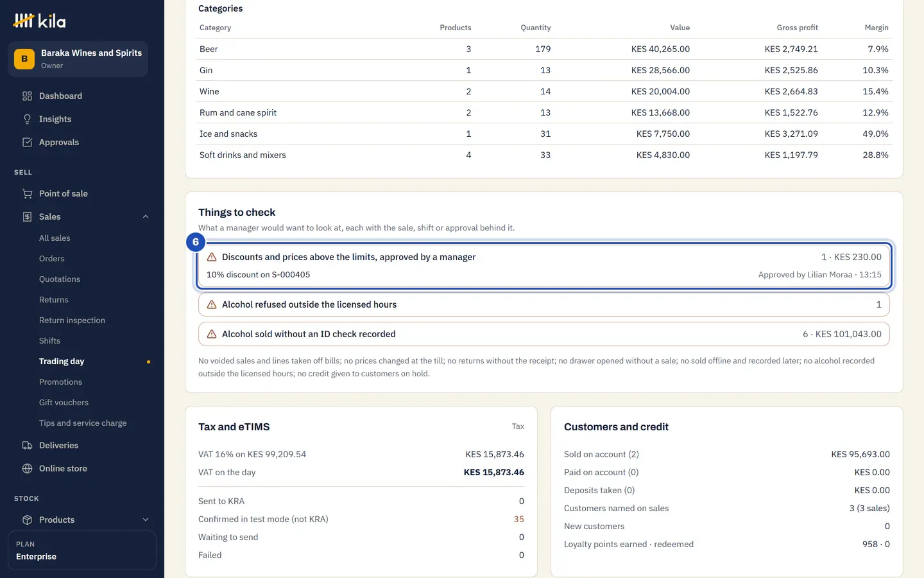Click warning icon on discounts approved row
The image size is (924, 578).
coord(212,257)
